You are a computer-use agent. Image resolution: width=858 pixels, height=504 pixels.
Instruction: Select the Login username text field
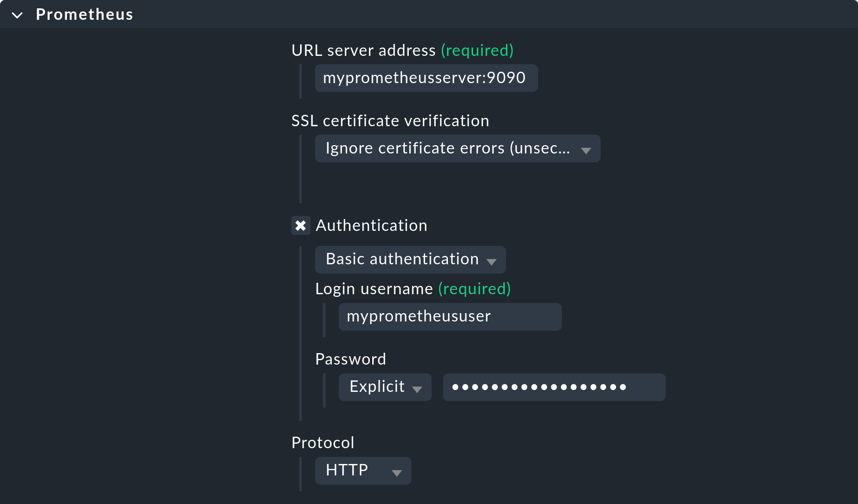[450, 317]
